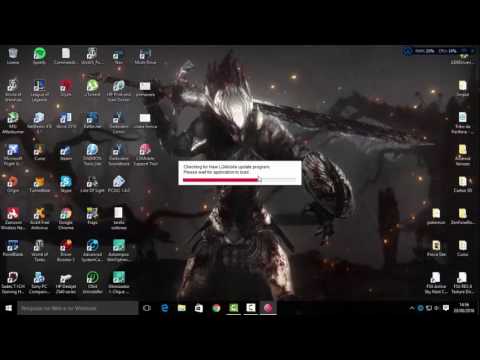This screenshot has height=360, width=480.
Task: Launch the League of Legends shortcut
Action: [x=39, y=91]
